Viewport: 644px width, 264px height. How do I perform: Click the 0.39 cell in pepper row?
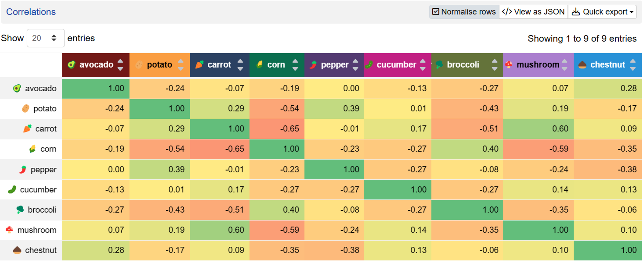160,169
